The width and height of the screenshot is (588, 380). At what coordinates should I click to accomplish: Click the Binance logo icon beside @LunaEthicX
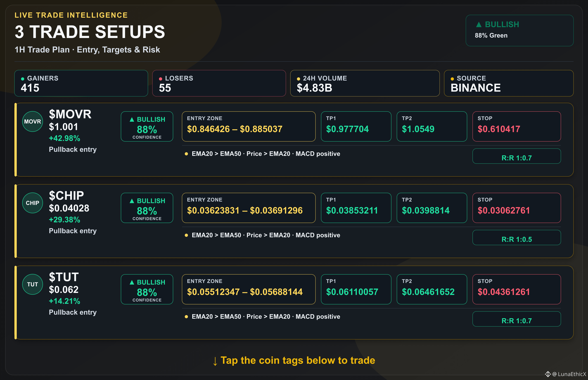click(548, 374)
